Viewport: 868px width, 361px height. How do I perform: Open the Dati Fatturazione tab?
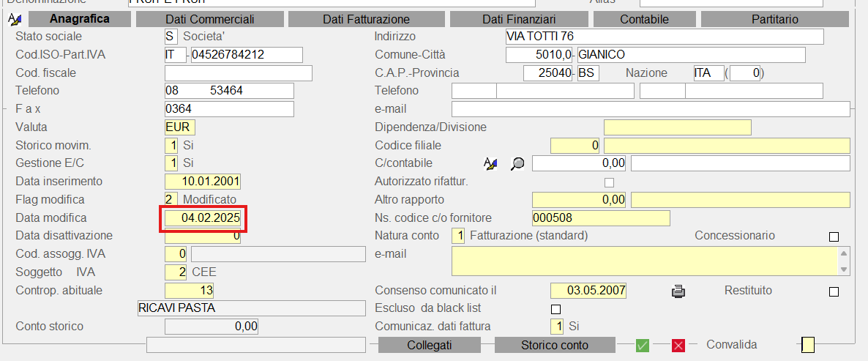(x=366, y=19)
